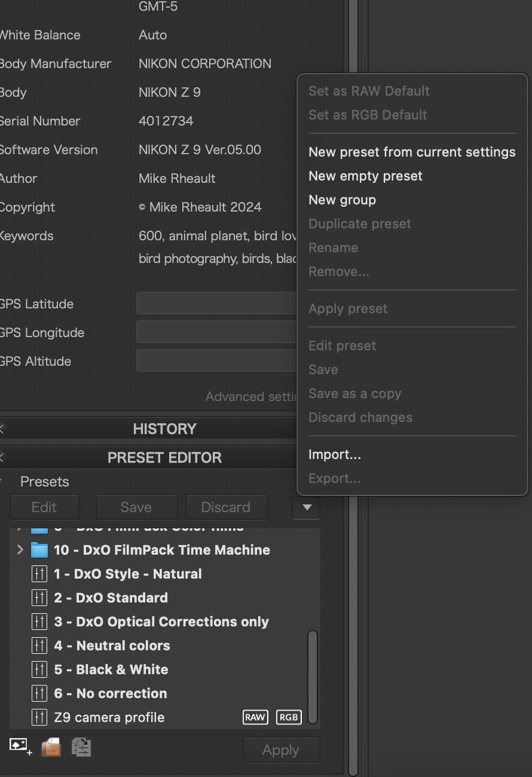This screenshot has width=532, height=777.
Task: Open the preset options dropdown arrow beside Discard
Action: click(306, 507)
